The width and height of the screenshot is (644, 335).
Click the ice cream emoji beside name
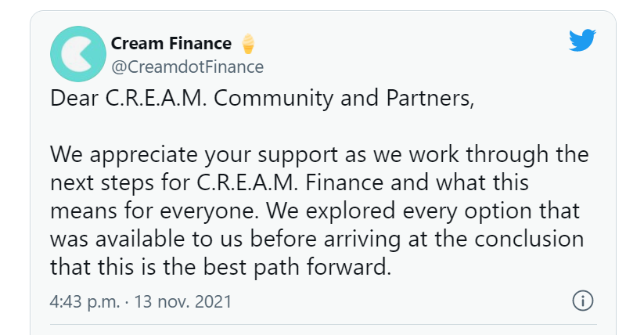(x=247, y=44)
